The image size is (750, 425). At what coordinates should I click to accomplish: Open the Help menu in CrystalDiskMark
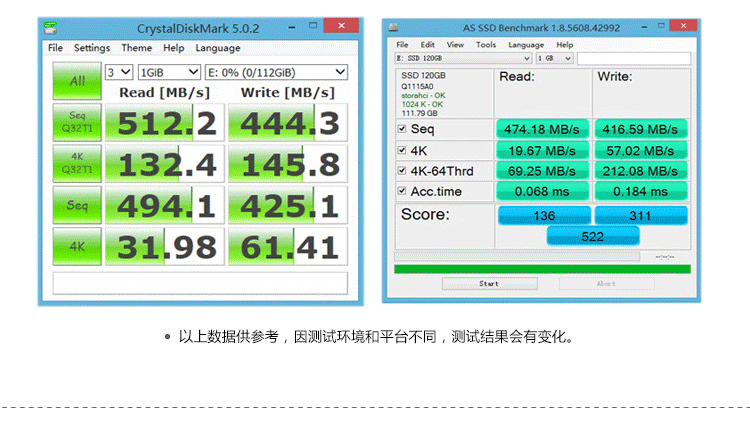pos(173,48)
